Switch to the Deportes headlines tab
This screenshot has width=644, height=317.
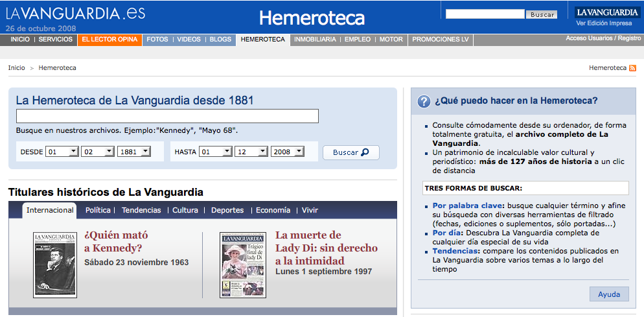(227, 210)
